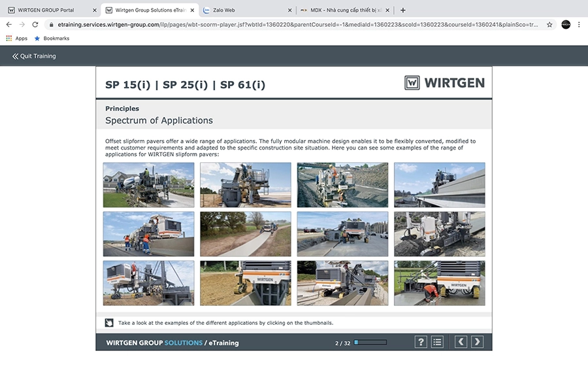The height and width of the screenshot is (368, 588).
Task: Go back to the previous slide arrow
Action: pyautogui.click(x=461, y=342)
